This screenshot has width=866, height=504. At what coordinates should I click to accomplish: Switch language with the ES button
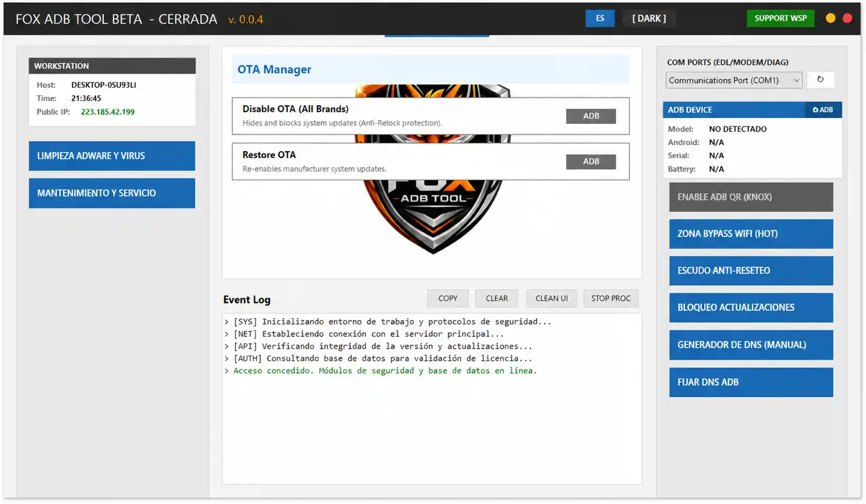click(x=600, y=18)
